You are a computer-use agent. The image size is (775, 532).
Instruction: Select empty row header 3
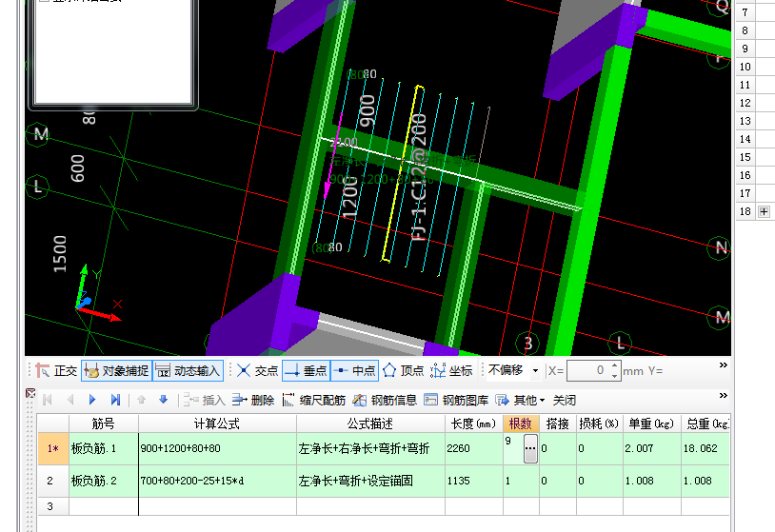tap(53, 506)
